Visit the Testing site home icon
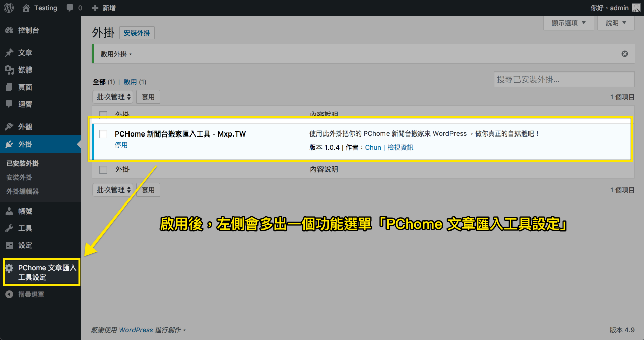The image size is (644, 340). pos(27,8)
